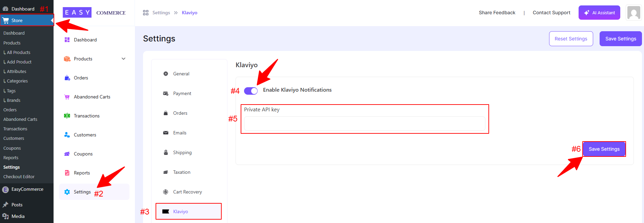Open Attributes in the Store submenu
This screenshot has height=223, width=644.
click(x=17, y=71)
